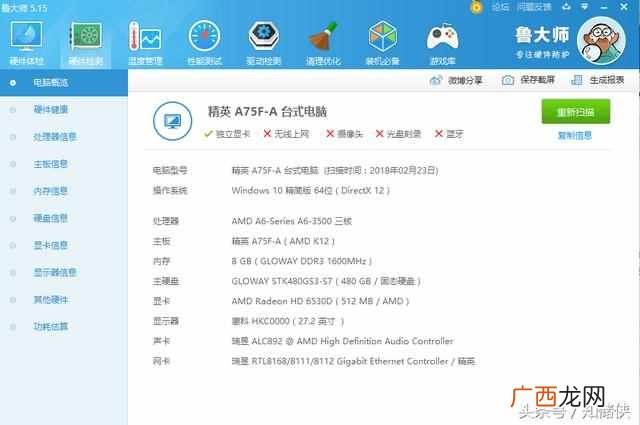Click the 无线上网 feature indicator
The image size is (640, 425).
coord(286,134)
